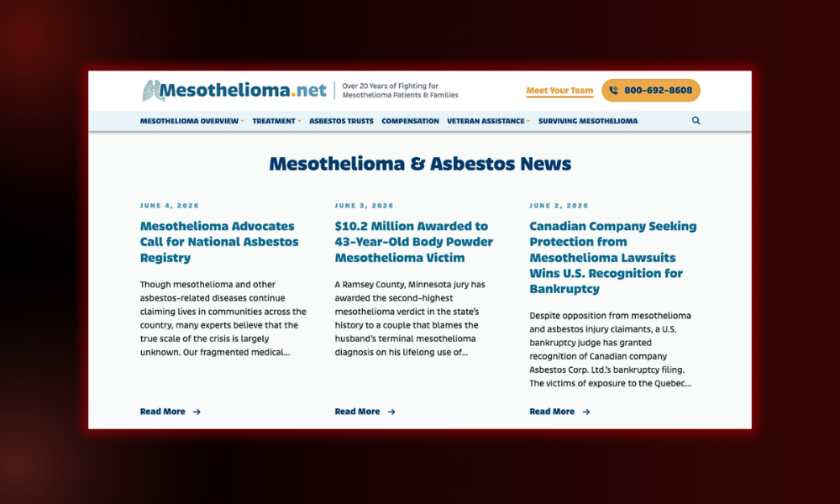This screenshot has height=504, width=840.
Task: Open the $10.2 Million Awarded headline
Action: (413, 242)
